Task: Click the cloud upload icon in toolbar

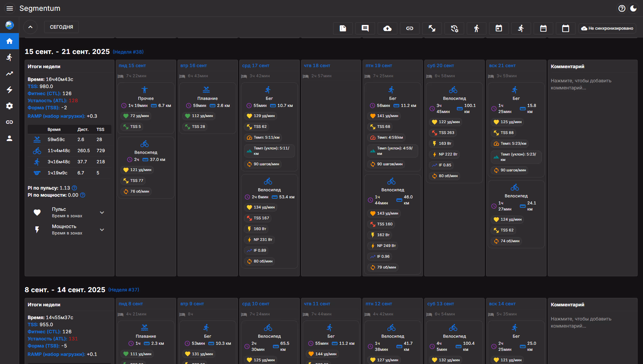Action: [387, 28]
